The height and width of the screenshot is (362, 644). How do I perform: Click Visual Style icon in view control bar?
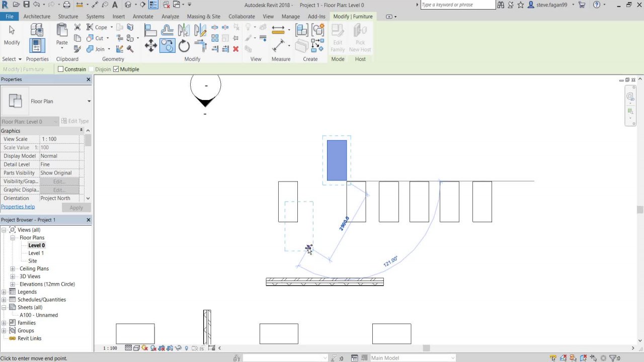136,348
